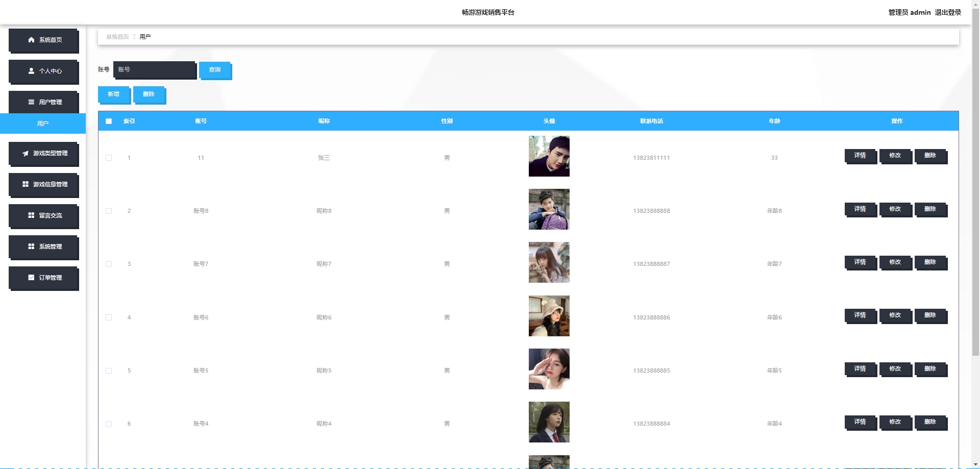The height and width of the screenshot is (469, 980).
Task: Expand 留言交流 sidebar menu
Action: (44, 216)
